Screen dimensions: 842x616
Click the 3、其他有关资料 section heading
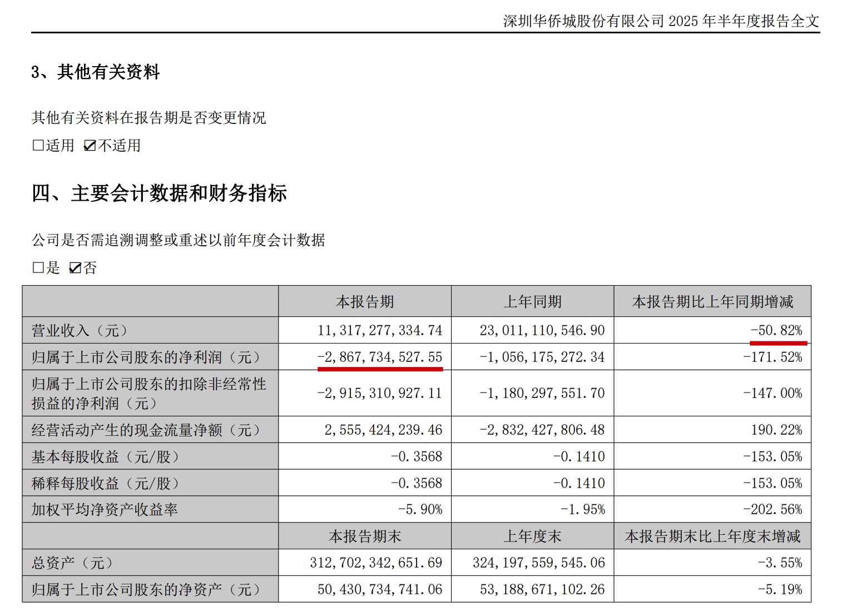pyautogui.click(x=96, y=72)
